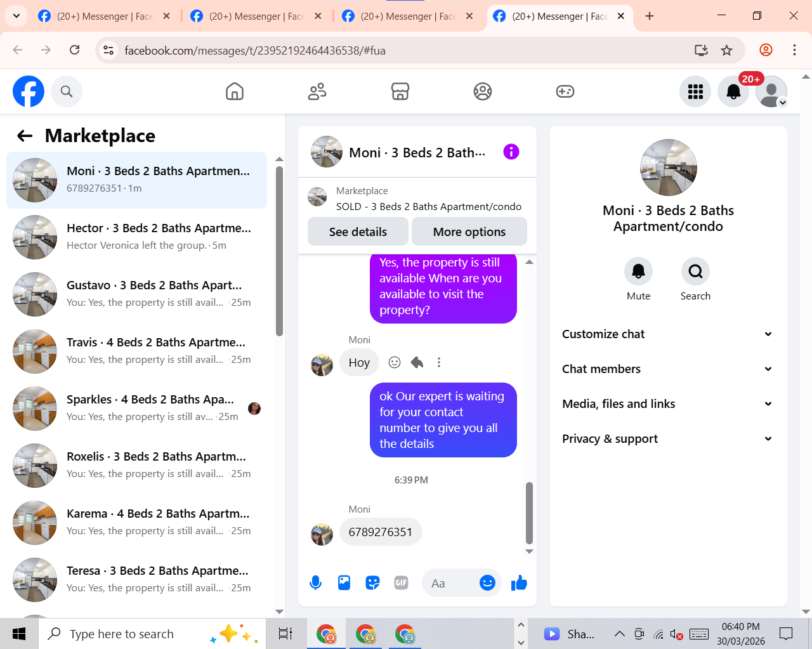Image resolution: width=812 pixels, height=649 pixels.
Task: Bookmark this page with the star icon
Action: tap(727, 50)
